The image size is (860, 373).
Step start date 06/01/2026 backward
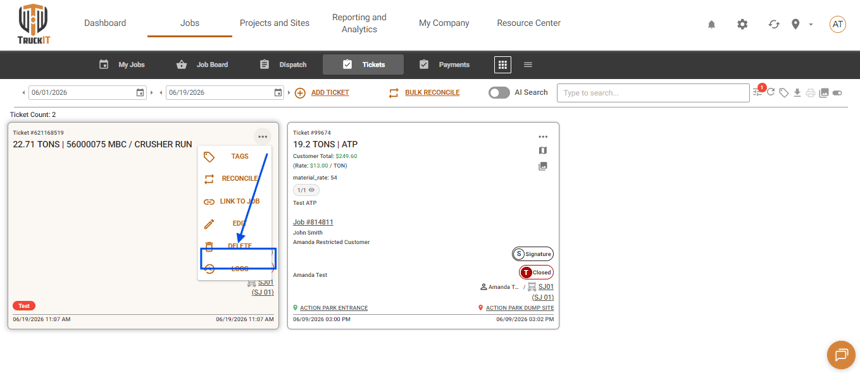(x=23, y=93)
